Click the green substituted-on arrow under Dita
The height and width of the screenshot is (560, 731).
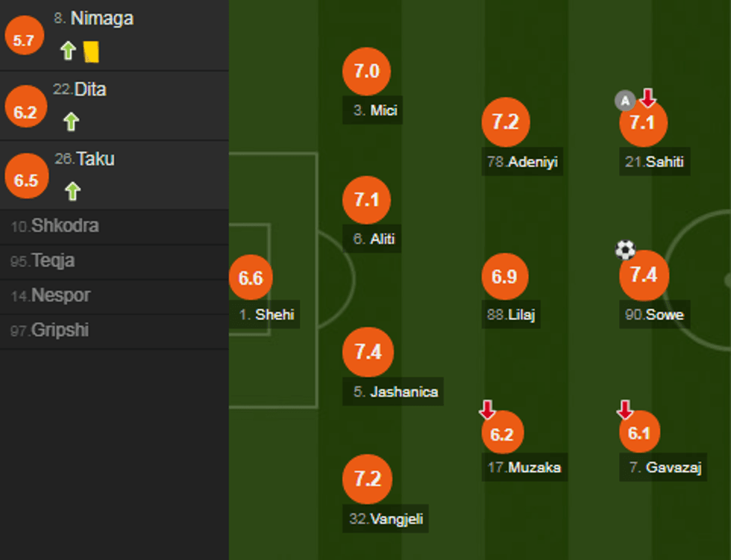click(x=71, y=121)
